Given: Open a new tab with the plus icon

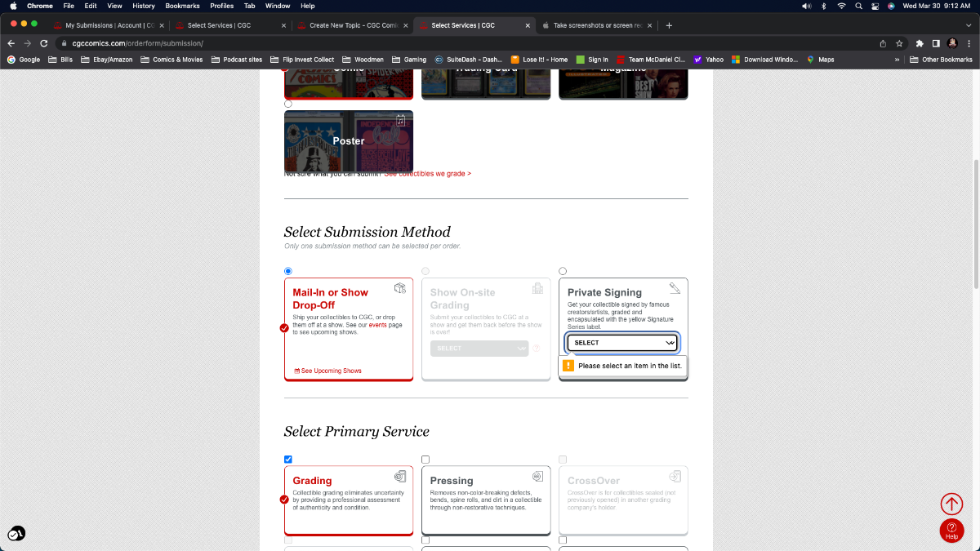Looking at the screenshot, I should [669, 25].
